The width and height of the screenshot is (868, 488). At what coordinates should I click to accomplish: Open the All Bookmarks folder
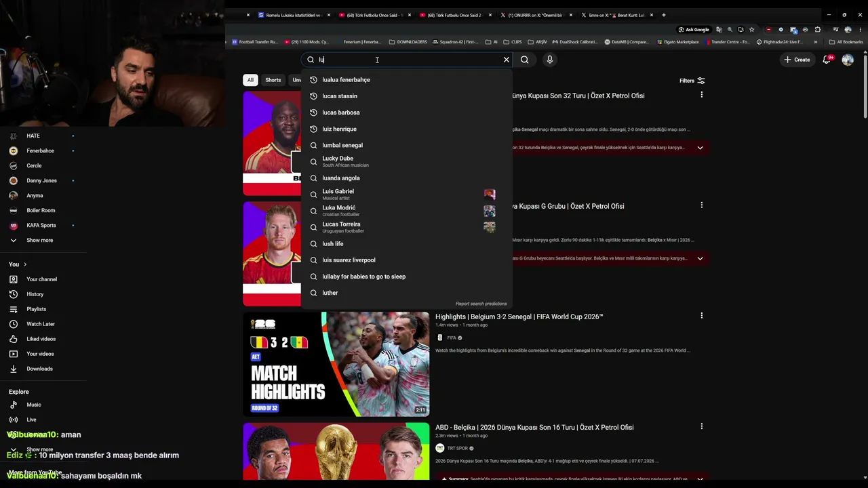point(846,42)
